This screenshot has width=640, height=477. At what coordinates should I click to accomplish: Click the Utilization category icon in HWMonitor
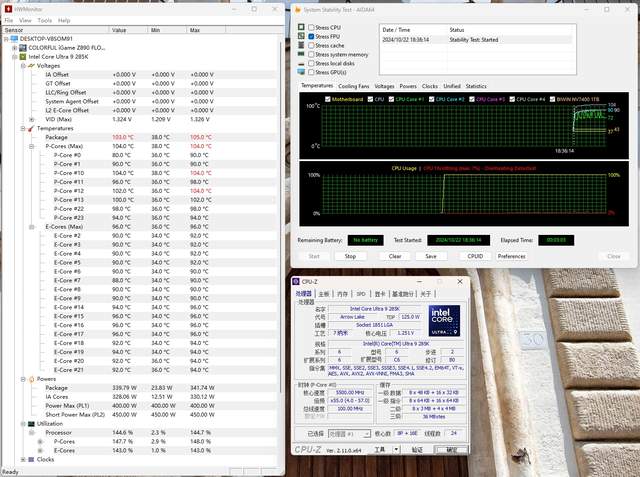tap(31, 424)
